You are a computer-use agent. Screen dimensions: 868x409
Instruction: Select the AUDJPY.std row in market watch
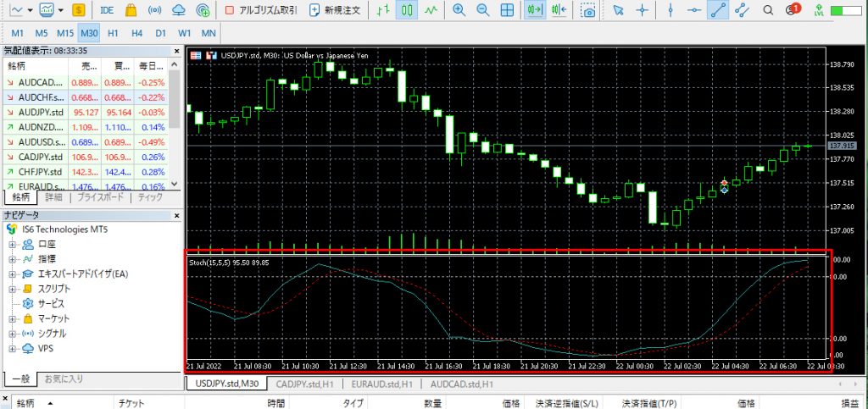[86, 112]
